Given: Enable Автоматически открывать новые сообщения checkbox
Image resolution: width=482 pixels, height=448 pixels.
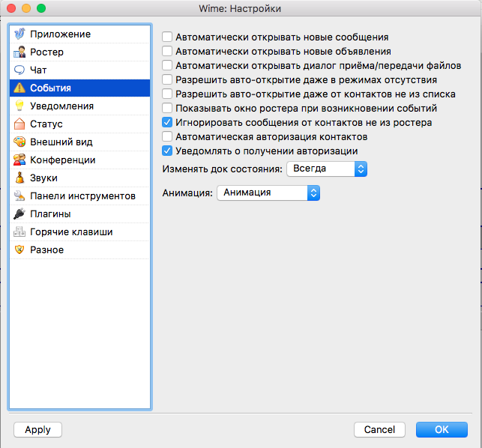Looking at the screenshot, I should click(167, 36).
